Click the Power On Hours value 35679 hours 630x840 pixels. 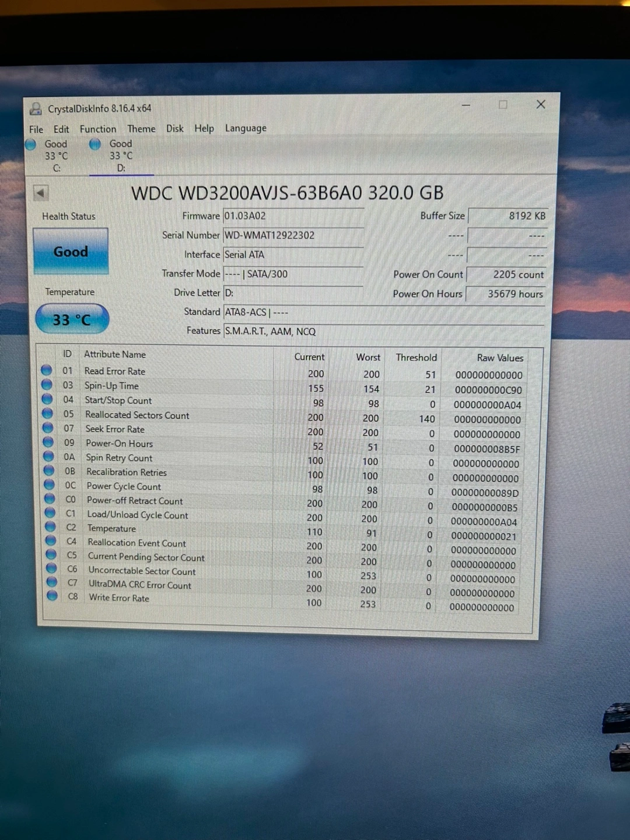(506, 293)
